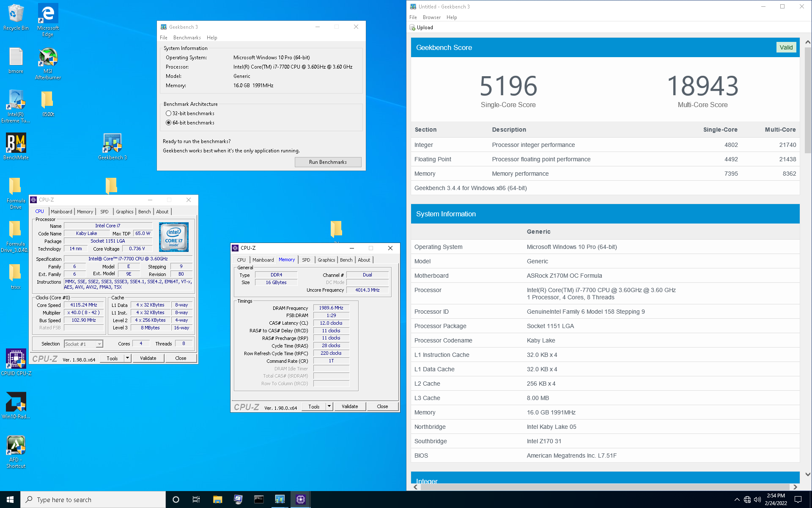Launch BenchMate desktop shortcut
The height and width of the screenshot is (508, 812).
click(16, 146)
